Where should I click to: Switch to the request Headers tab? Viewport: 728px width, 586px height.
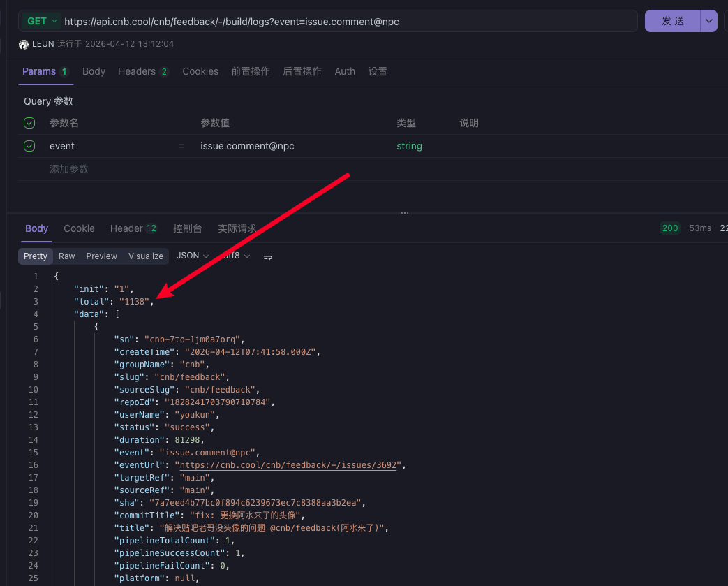pyautogui.click(x=143, y=71)
